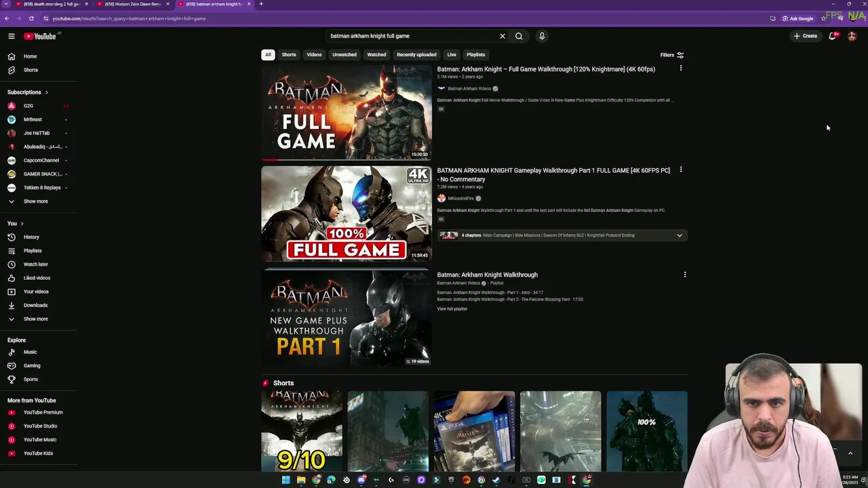This screenshot has height=488, width=868.
Task: Select the Recently uploaded filter chip
Action: click(416, 54)
